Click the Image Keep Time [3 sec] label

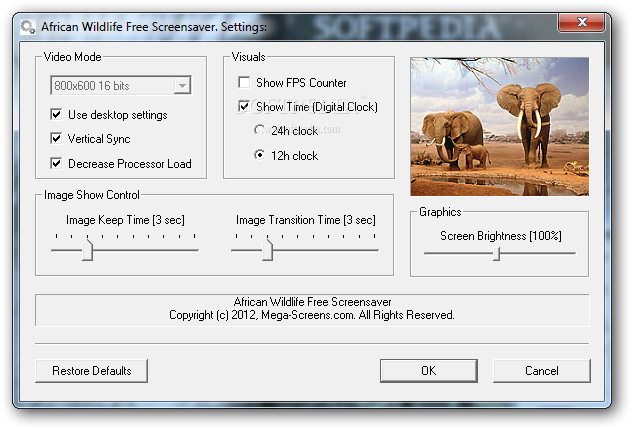tap(125, 220)
